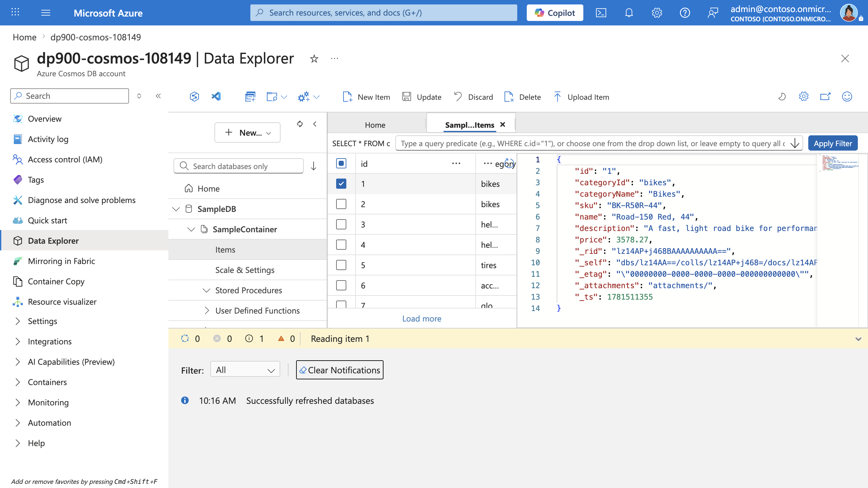This screenshot has width=868, height=488.
Task: Open the query predicate dropdown arrow
Action: point(795,143)
